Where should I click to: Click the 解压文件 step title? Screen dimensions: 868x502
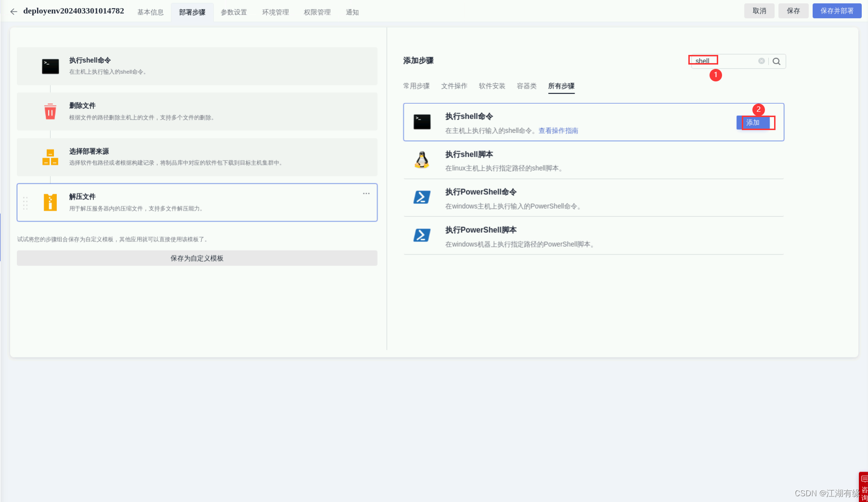[82, 197]
